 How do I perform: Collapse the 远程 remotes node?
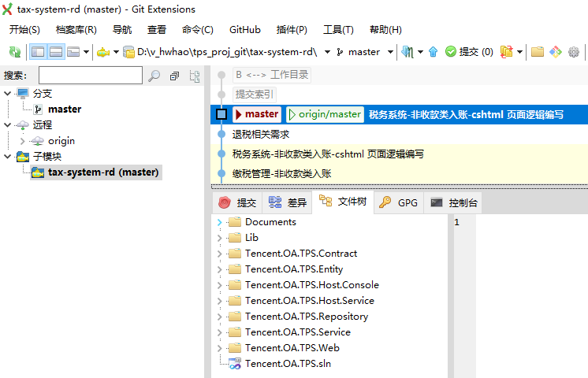coord(8,124)
